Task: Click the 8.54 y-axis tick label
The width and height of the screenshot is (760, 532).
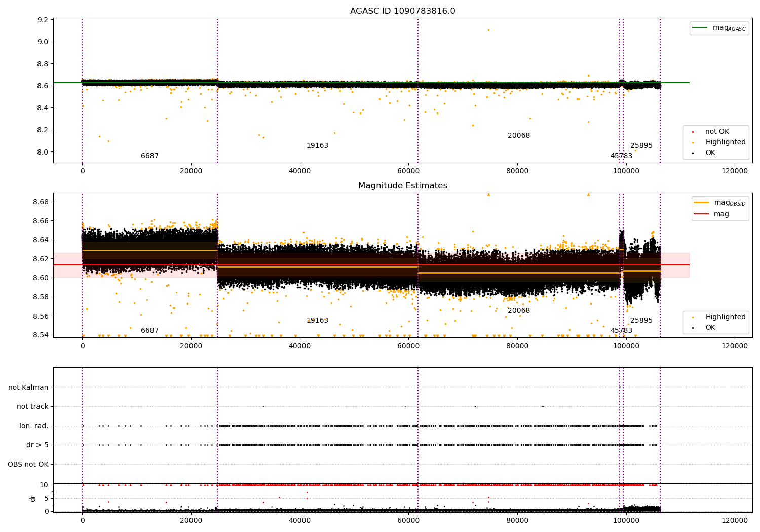Action: click(x=41, y=335)
